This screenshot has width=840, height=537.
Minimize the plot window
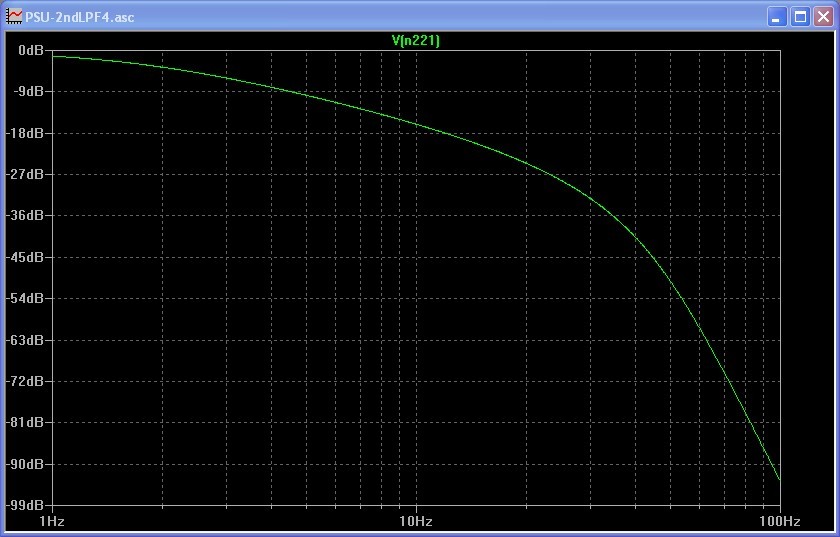click(776, 17)
